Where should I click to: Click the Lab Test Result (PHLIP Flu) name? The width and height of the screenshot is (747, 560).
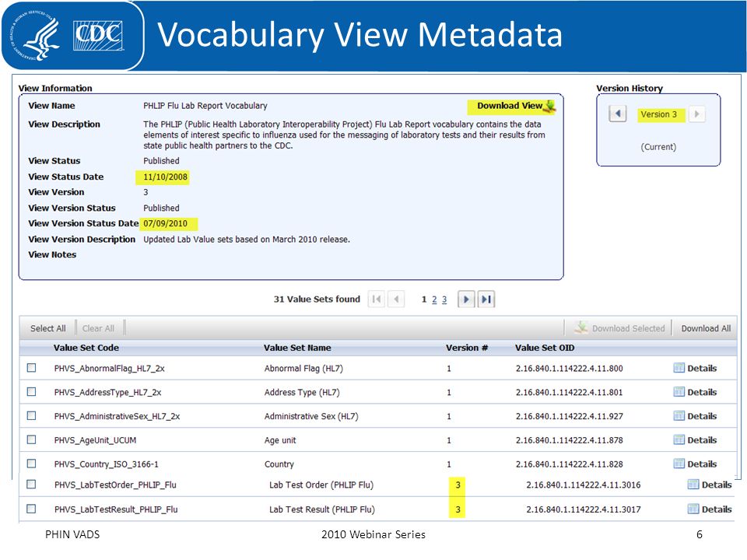pos(322,509)
